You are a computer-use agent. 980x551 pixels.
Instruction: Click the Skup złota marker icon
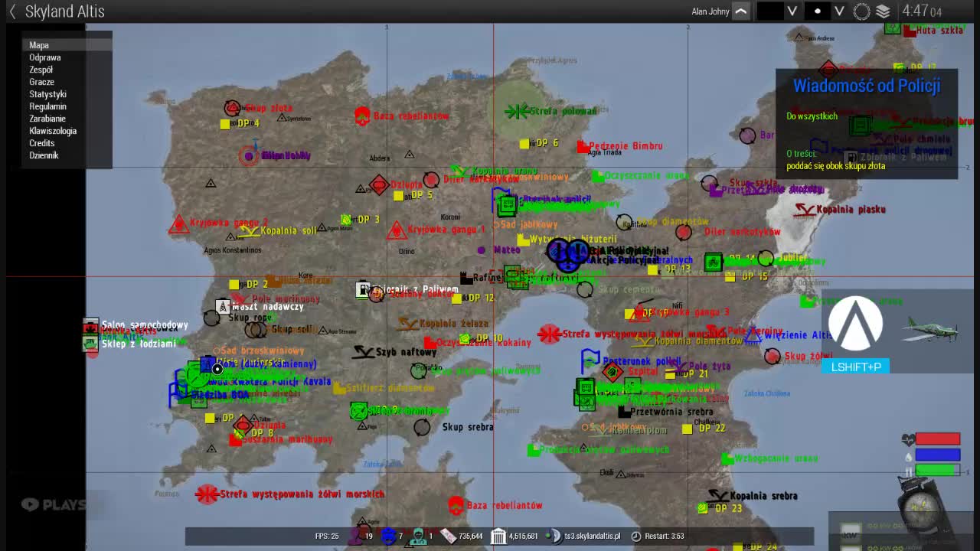[232, 109]
